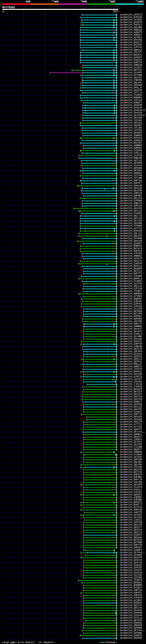
Task: Select hit label UniRef100_C5XVU6
Action: 131,467
